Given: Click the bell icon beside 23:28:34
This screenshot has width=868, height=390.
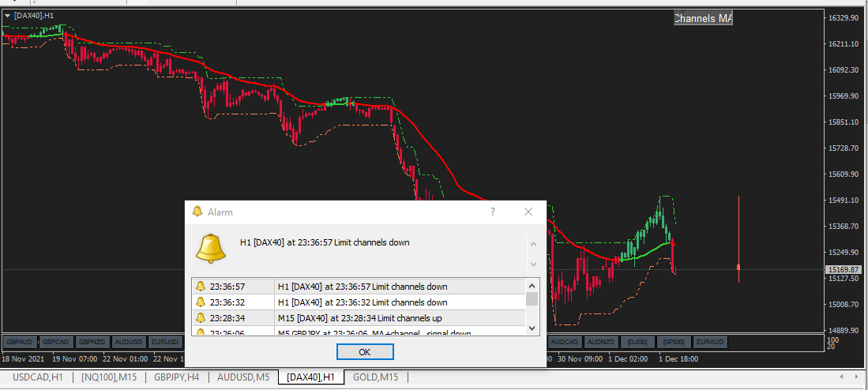Looking at the screenshot, I should pos(201,318).
